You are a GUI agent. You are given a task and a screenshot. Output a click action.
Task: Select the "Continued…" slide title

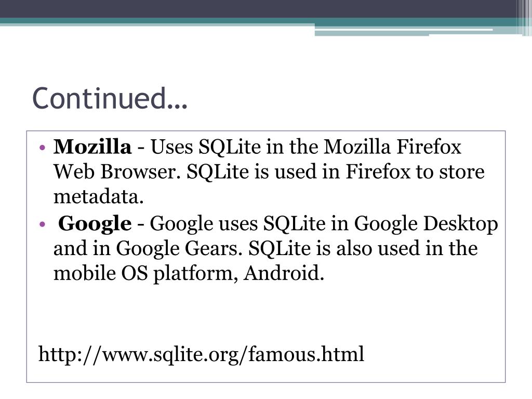[x=110, y=98]
